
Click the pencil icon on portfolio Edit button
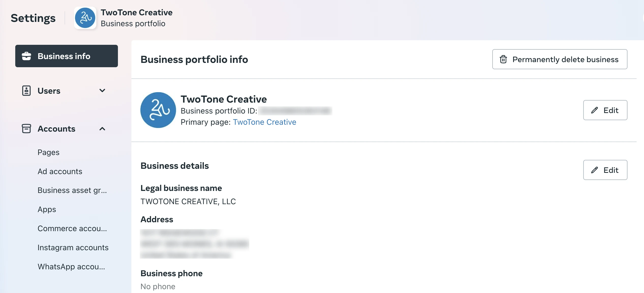coord(594,110)
